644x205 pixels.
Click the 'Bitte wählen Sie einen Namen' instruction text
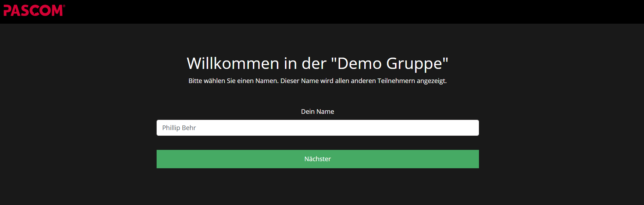click(x=317, y=81)
